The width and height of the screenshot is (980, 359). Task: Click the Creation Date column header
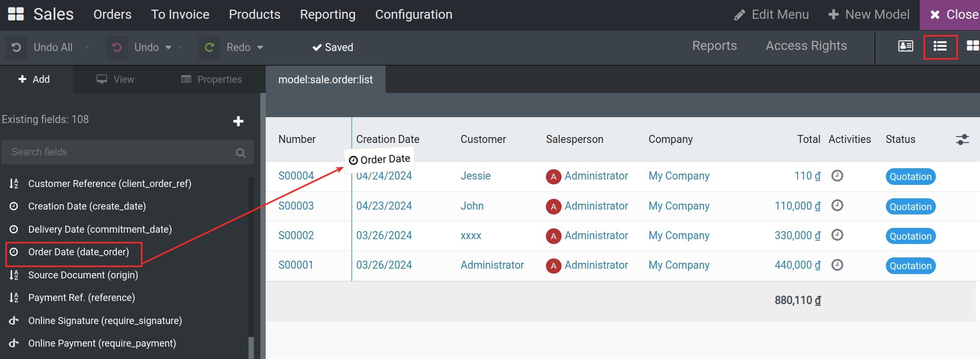(388, 139)
